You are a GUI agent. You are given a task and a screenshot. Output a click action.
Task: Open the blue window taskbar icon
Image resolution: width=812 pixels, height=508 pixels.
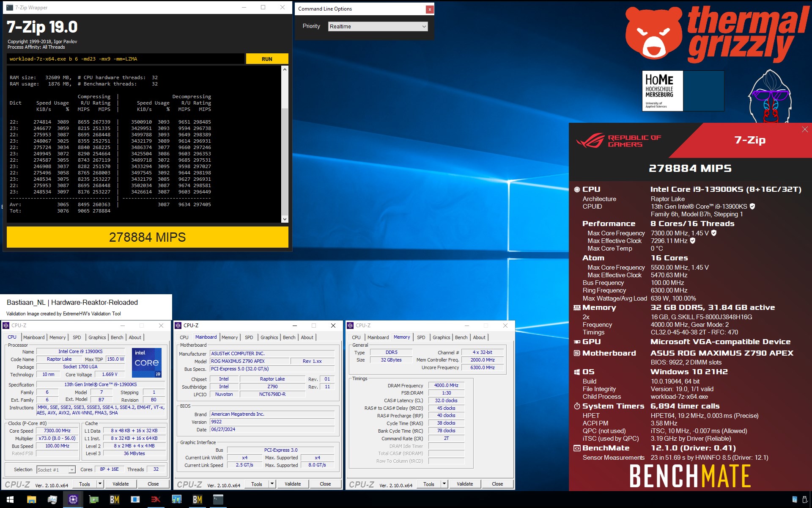click(x=135, y=500)
